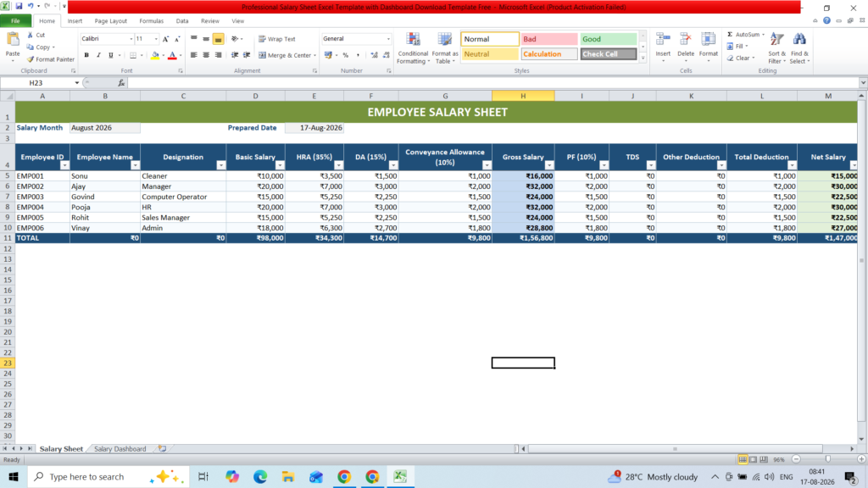The height and width of the screenshot is (488, 868).
Task: Select the Format Painter tool
Action: [50, 59]
